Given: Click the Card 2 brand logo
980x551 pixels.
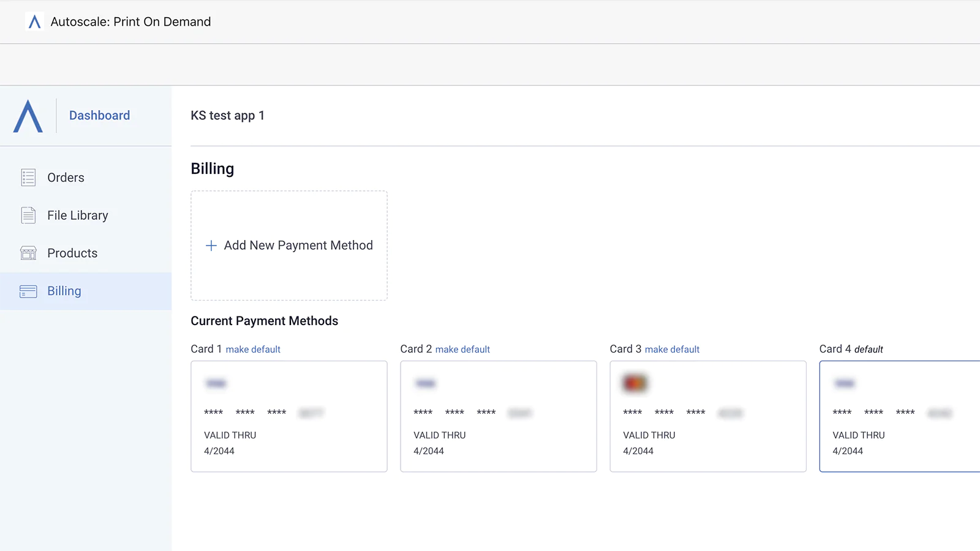Looking at the screenshot, I should tap(426, 384).
